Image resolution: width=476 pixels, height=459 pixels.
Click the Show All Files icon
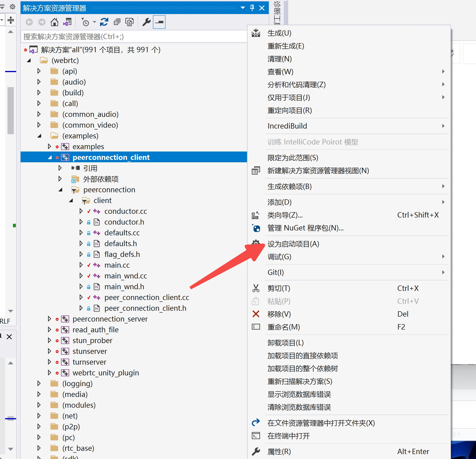tap(129, 22)
